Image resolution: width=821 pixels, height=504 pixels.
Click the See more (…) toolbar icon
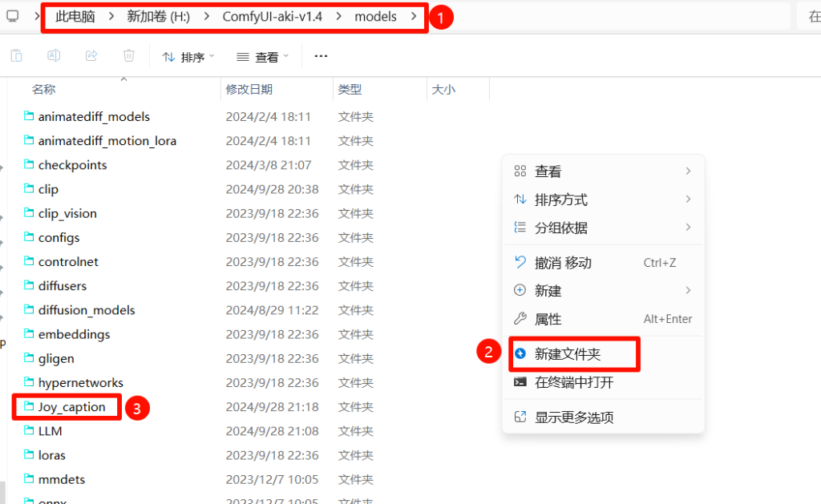click(x=321, y=56)
